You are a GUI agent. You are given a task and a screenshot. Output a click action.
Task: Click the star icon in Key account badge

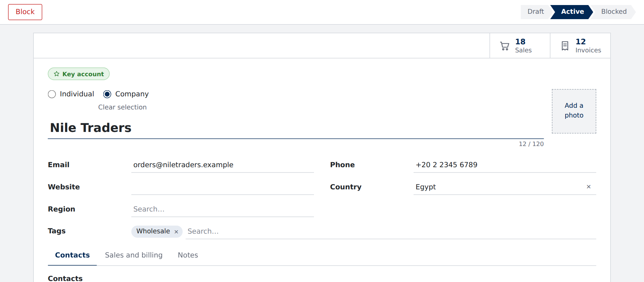(57, 74)
